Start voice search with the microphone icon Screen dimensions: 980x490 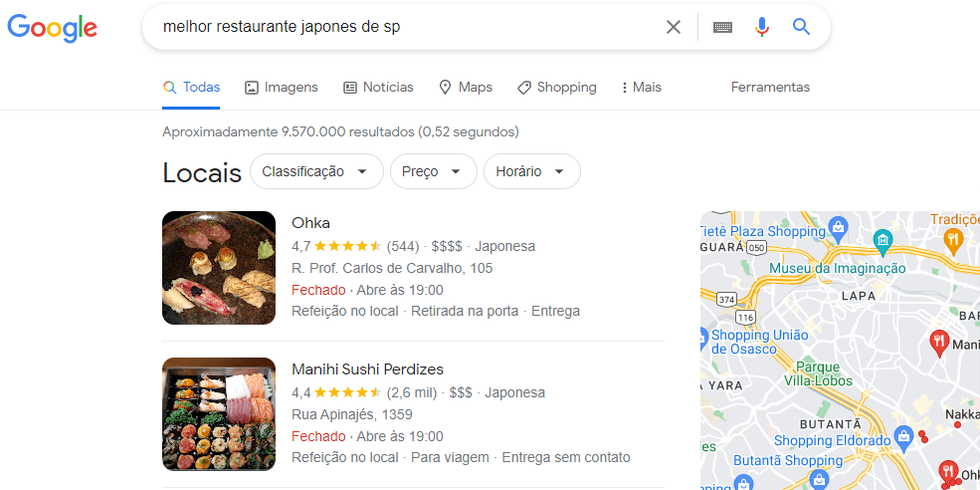tap(761, 27)
